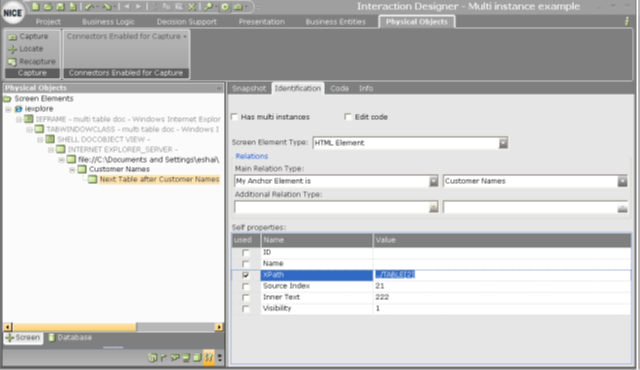The image size is (640, 370).
Task: Open Connectors Enabled for Capture dropdown
Action: (126, 36)
